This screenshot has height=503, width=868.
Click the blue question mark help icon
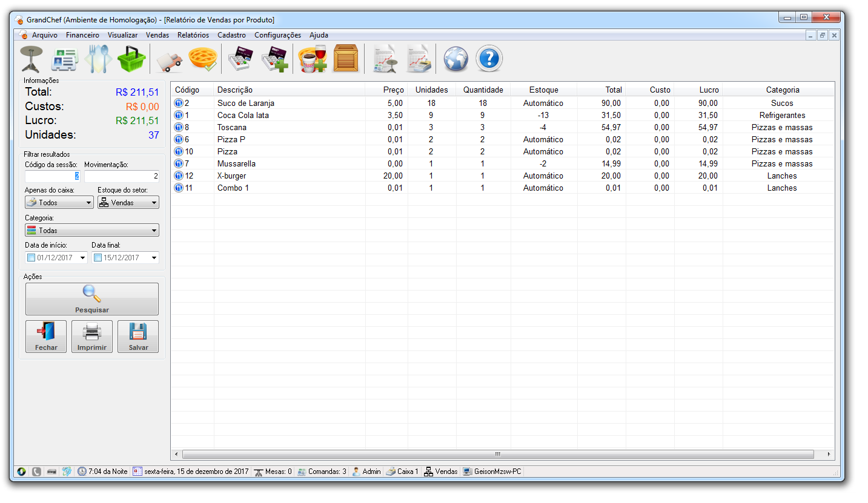(489, 59)
